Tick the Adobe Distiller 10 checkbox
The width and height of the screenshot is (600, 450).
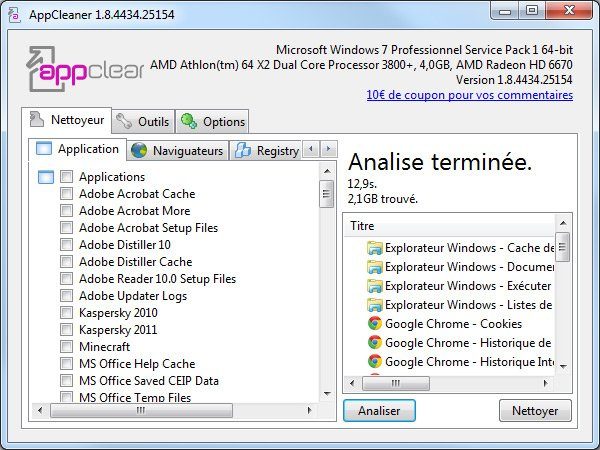[67, 245]
